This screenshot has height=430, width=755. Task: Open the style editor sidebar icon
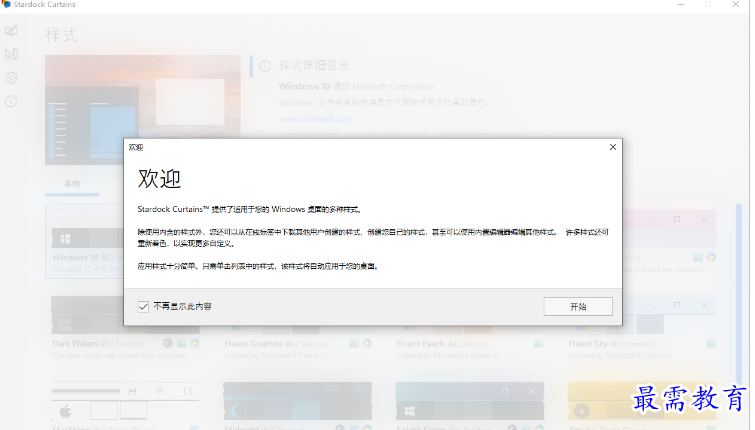pos(11,54)
